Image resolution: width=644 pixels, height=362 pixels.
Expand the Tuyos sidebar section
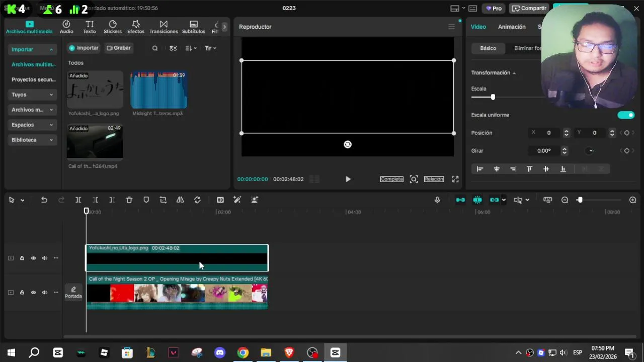pyautogui.click(x=32, y=95)
